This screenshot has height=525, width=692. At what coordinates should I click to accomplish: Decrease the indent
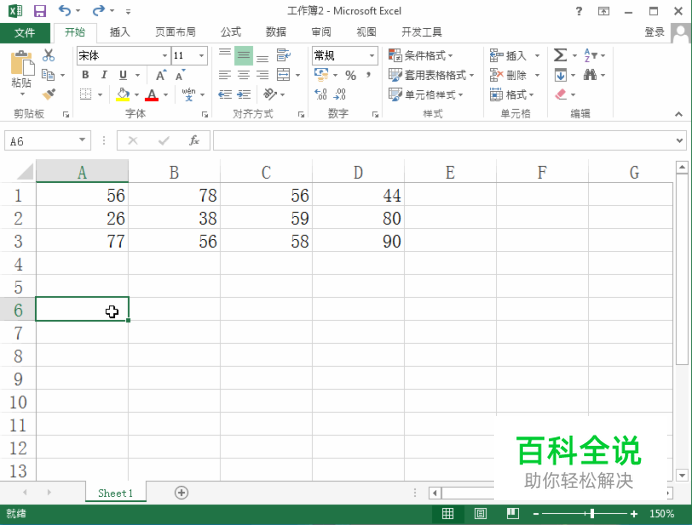pyautogui.click(x=225, y=94)
